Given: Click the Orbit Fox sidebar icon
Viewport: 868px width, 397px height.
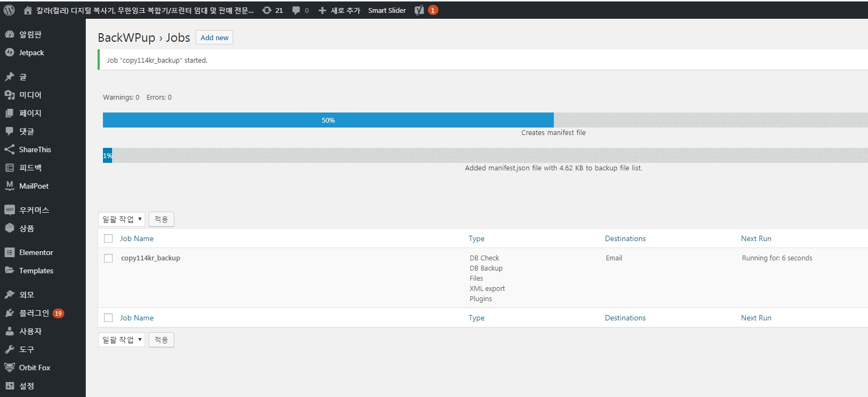Looking at the screenshot, I should coord(10,368).
